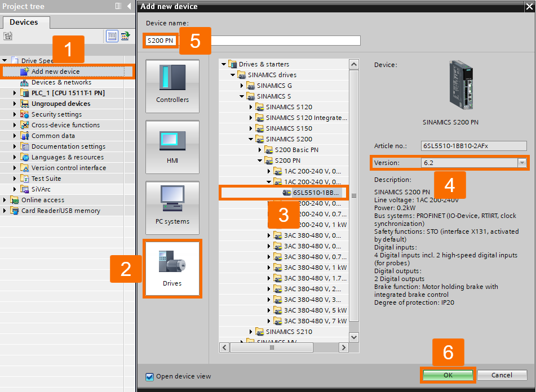536x392 pixels.
Task: Click the export table icon in Devices toolbar
Action: click(x=125, y=36)
